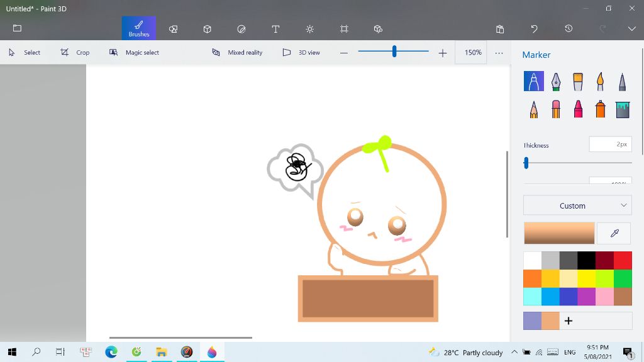This screenshot has width=644, height=362.
Task: Open the 3D shapes cube tab
Action: (x=208, y=29)
